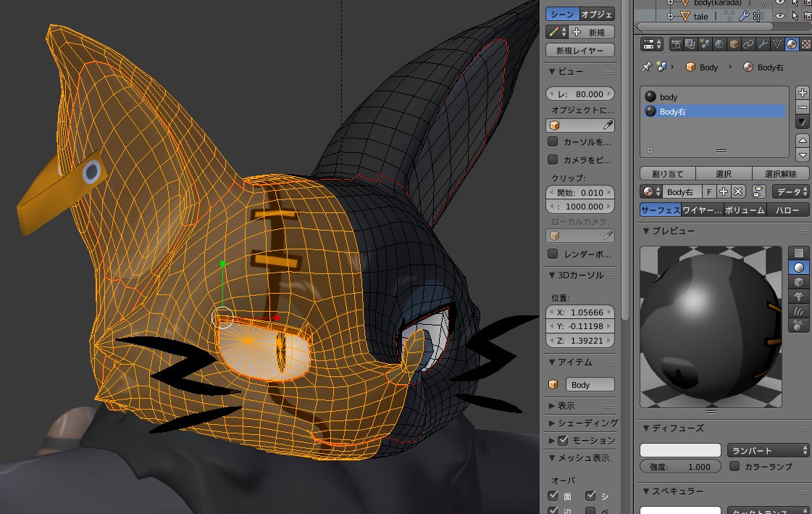Screen dimensions: 812x514
Task: Toggle the シ overlay checkbox
Action: pyautogui.click(x=590, y=496)
